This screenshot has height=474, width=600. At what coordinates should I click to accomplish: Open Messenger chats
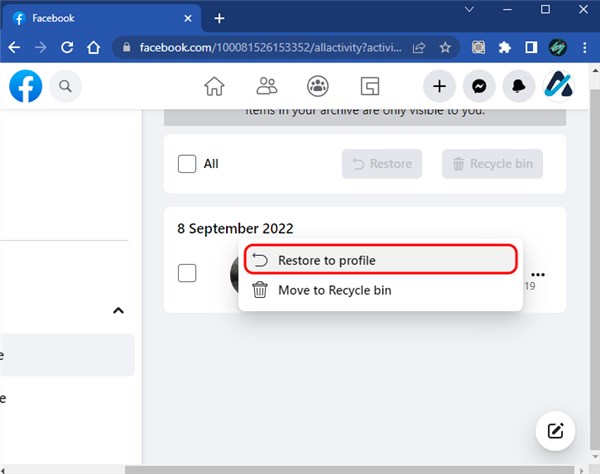coord(479,86)
